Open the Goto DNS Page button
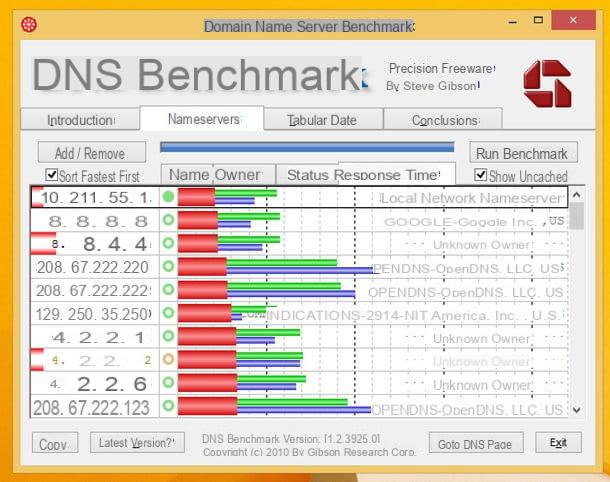This screenshot has width=610, height=482. pyautogui.click(x=476, y=443)
